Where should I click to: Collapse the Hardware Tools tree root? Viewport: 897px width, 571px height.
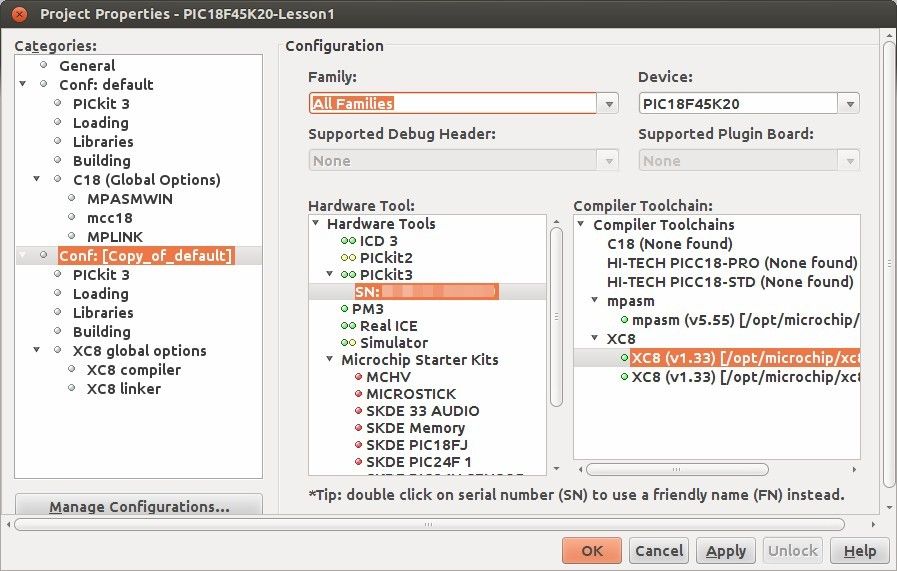tap(316, 224)
